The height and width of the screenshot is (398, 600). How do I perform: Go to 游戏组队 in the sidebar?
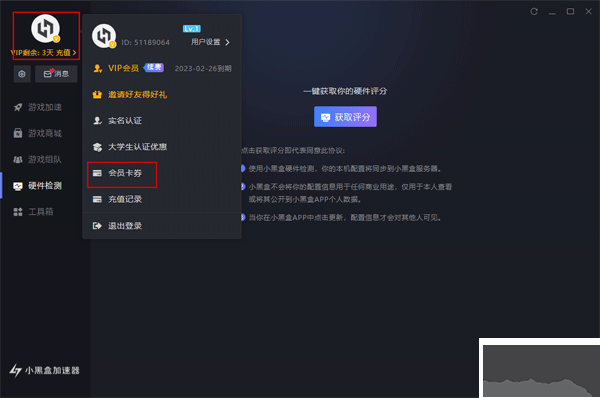pos(45,160)
